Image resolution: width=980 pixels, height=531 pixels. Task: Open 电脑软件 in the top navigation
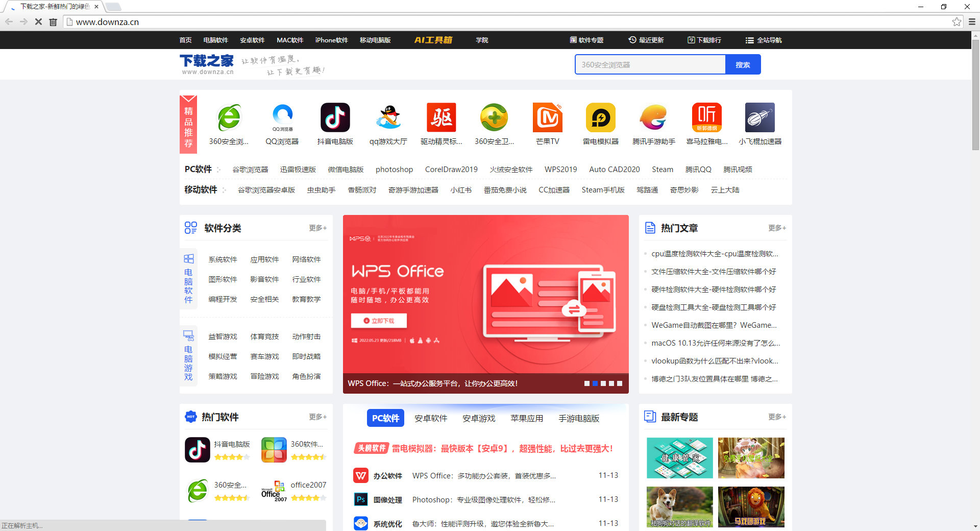pyautogui.click(x=215, y=40)
